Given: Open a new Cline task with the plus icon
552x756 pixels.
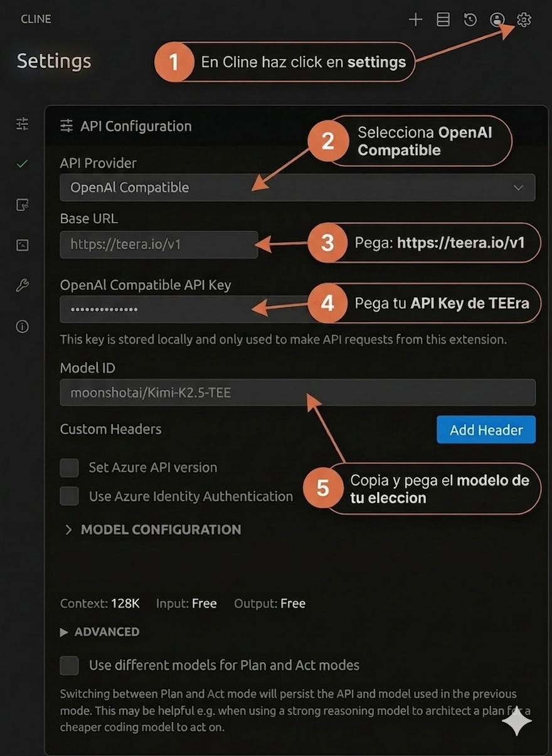Looking at the screenshot, I should (x=415, y=19).
